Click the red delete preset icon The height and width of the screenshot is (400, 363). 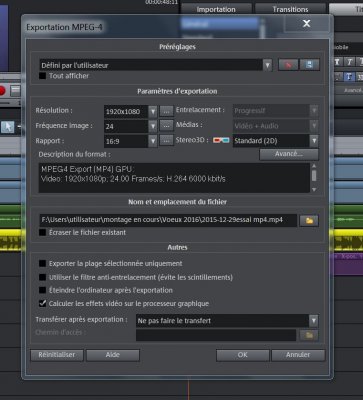288,65
